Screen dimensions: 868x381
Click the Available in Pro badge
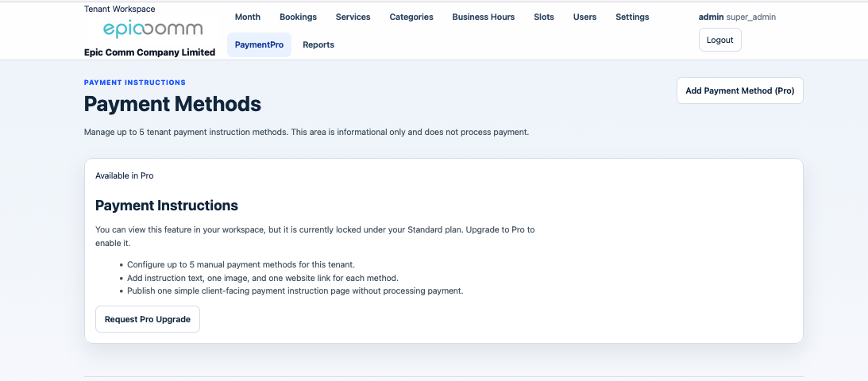click(x=125, y=175)
